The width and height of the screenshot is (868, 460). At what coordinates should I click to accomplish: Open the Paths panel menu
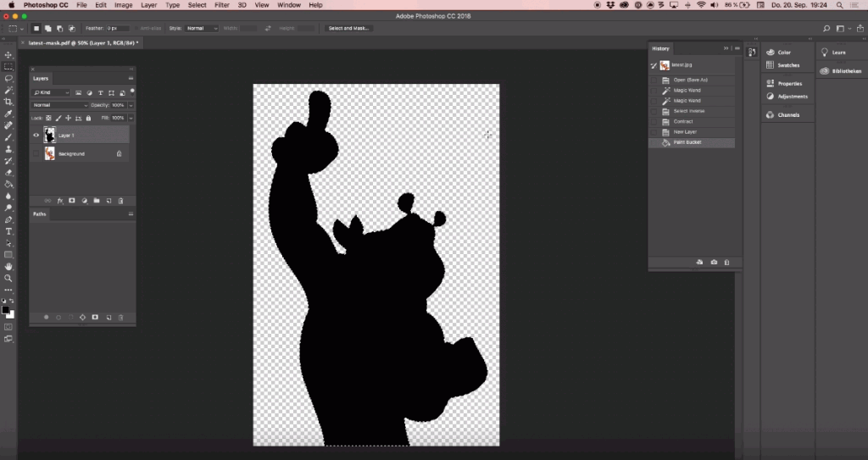pyautogui.click(x=131, y=214)
